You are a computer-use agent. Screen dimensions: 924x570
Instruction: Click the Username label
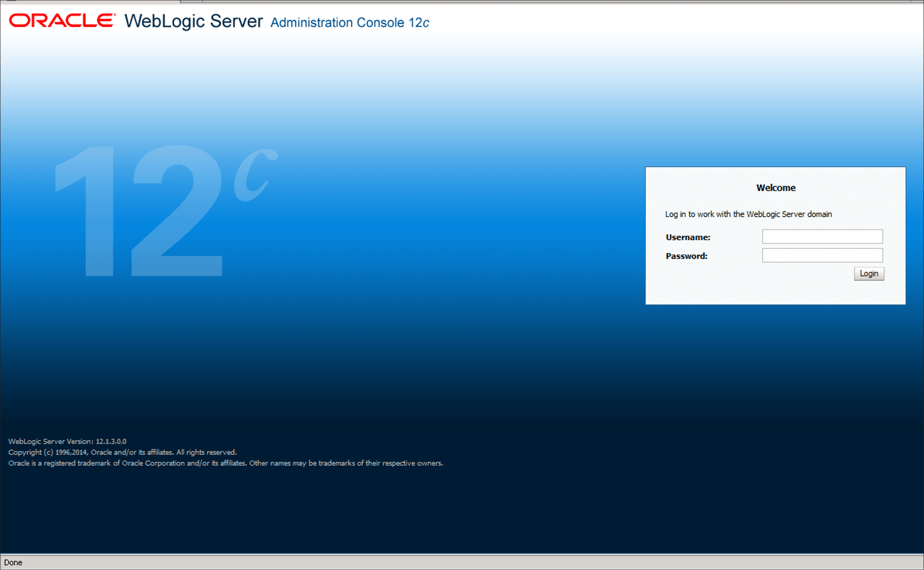[688, 237]
